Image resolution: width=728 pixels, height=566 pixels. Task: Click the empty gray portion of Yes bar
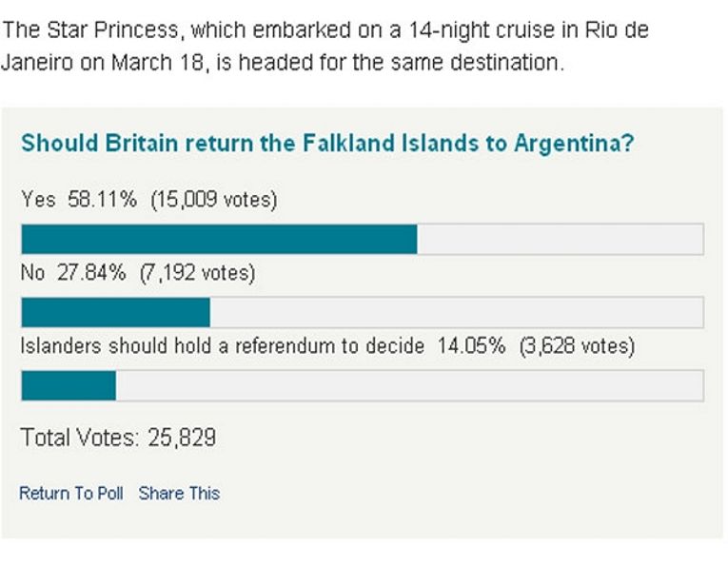561,239
